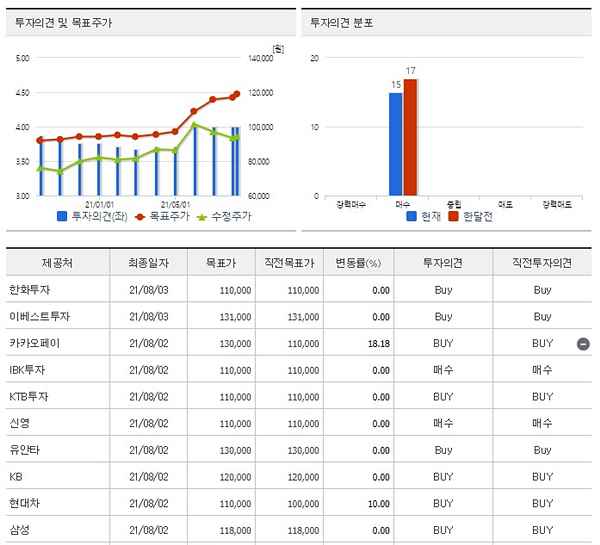This screenshot has height=545, width=600.
Task: Select the 삼성 provider name
Action: [19, 530]
